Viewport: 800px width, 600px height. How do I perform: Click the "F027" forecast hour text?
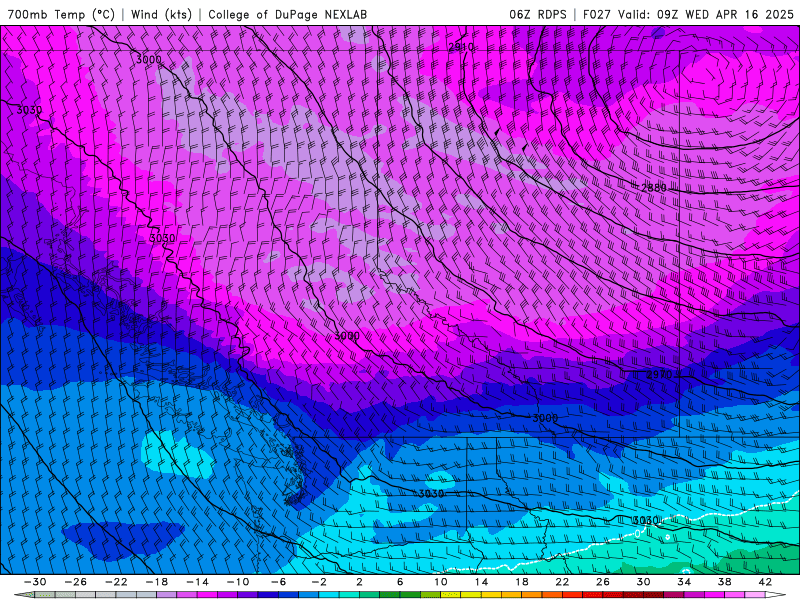597,14
